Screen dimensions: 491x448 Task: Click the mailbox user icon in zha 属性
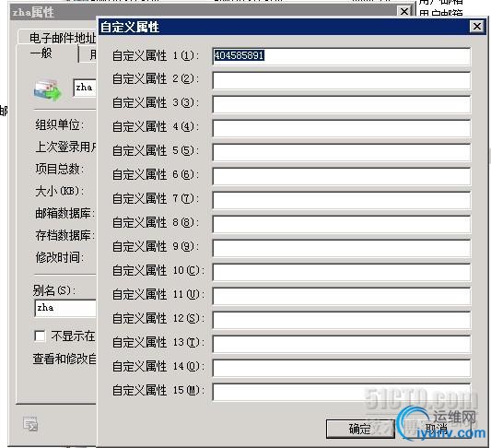click(48, 90)
